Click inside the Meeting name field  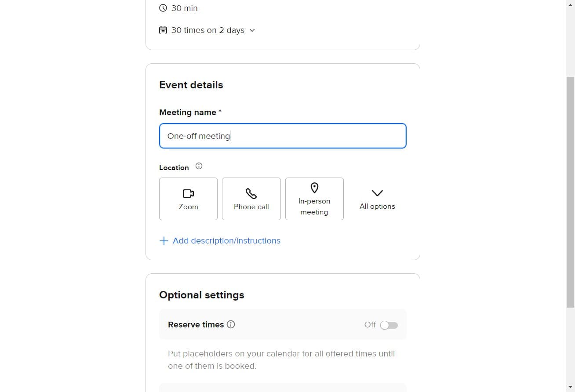pos(283,136)
